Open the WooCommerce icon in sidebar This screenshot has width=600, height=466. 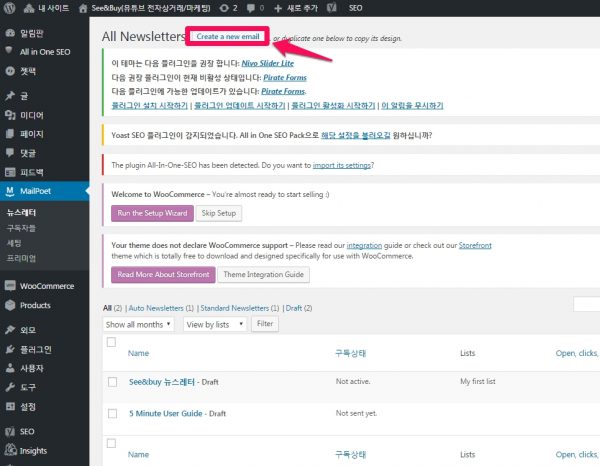click(x=10, y=285)
